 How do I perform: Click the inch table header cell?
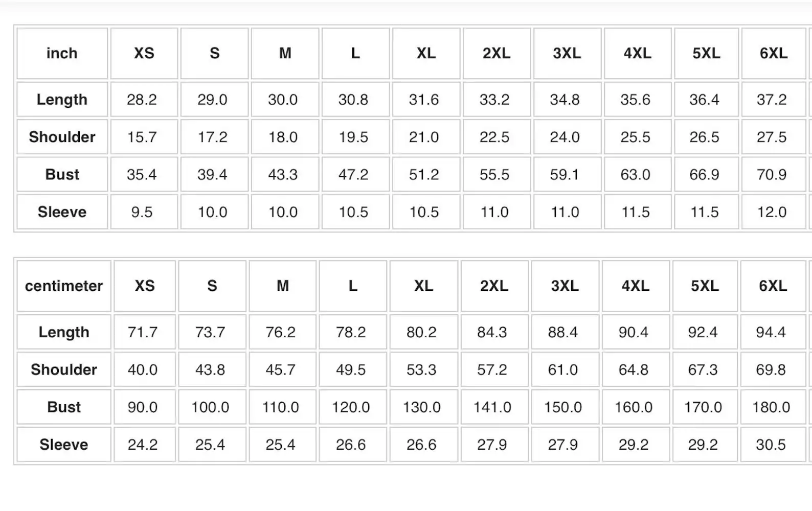62,53
